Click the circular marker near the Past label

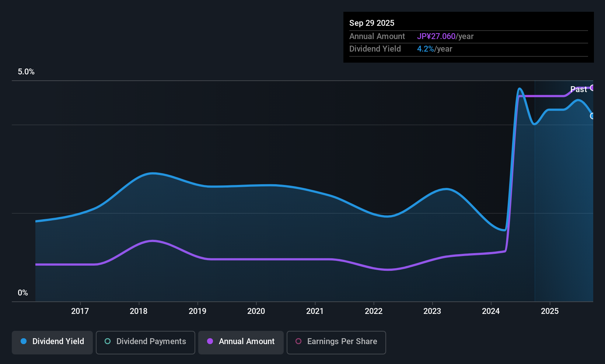click(592, 88)
